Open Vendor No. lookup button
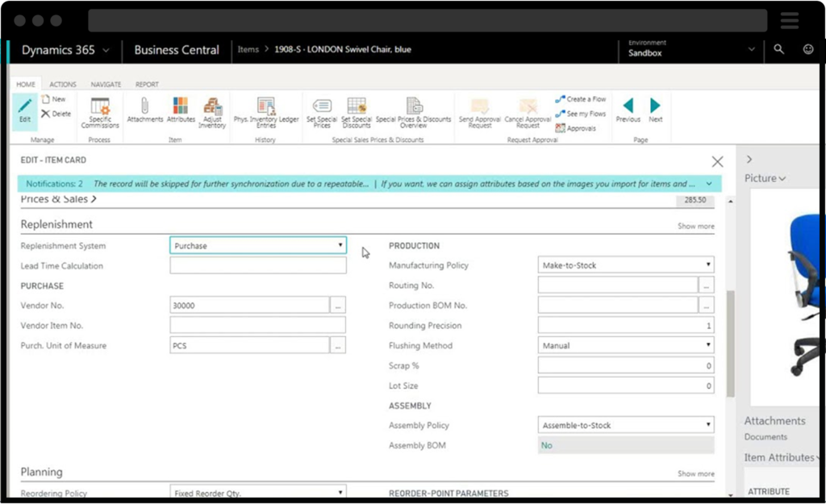 pos(338,306)
